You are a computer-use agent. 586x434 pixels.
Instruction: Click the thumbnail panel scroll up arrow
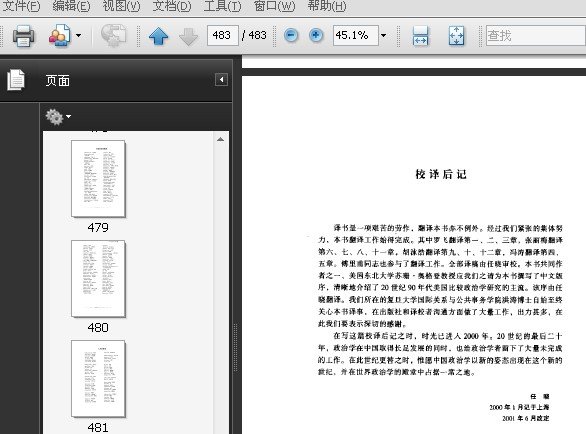(220, 139)
